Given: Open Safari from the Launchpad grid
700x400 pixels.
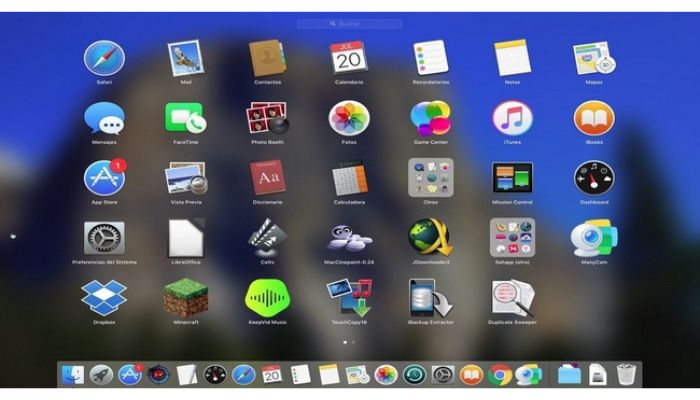Looking at the screenshot, I should (x=104, y=58).
